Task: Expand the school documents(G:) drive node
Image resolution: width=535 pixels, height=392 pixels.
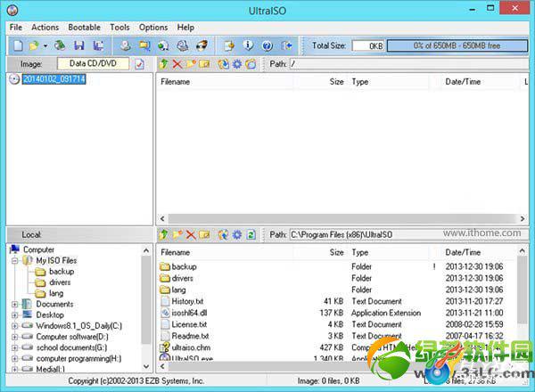Action: [x=14, y=348]
